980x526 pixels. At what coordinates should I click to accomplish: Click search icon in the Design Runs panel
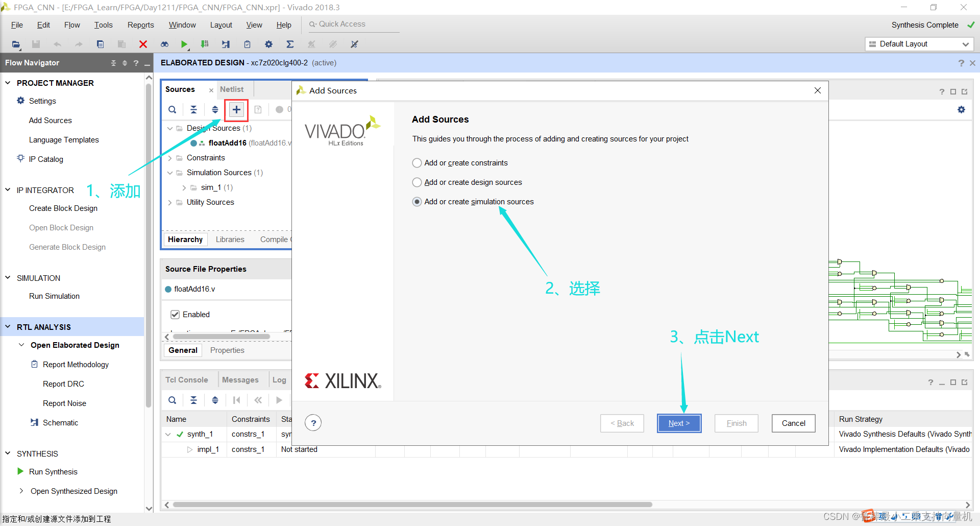[x=173, y=400]
